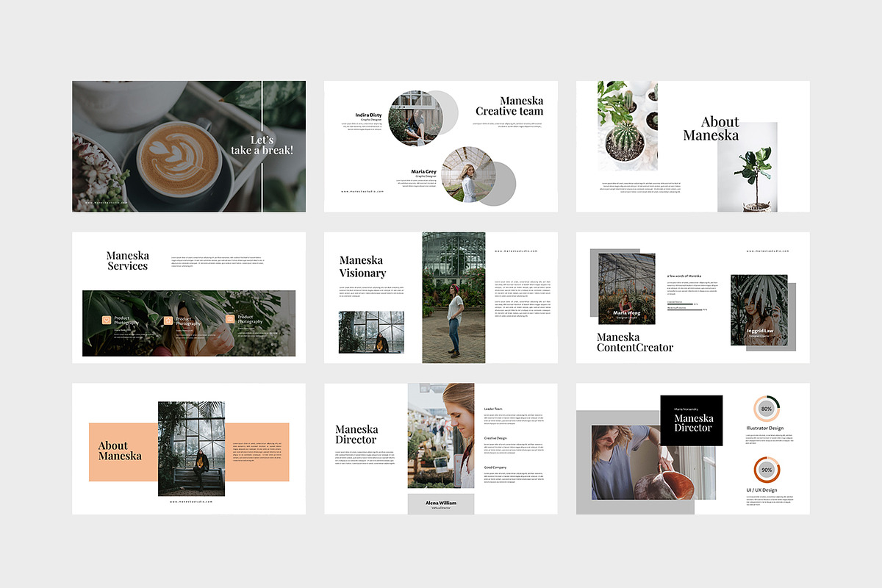Click "a few words of Maneska" text
The height and width of the screenshot is (588, 882).
[684, 276]
